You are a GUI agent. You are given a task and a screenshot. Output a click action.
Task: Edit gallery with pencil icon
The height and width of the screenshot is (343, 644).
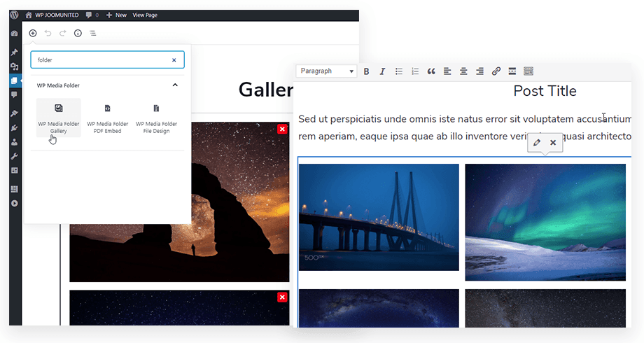point(537,143)
